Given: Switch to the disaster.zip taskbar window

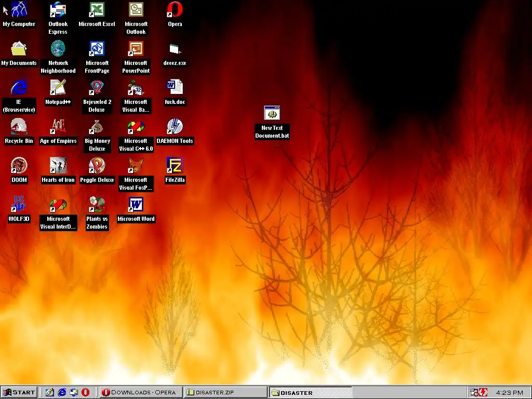Looking at the screenshot, I should coord(225,392).
